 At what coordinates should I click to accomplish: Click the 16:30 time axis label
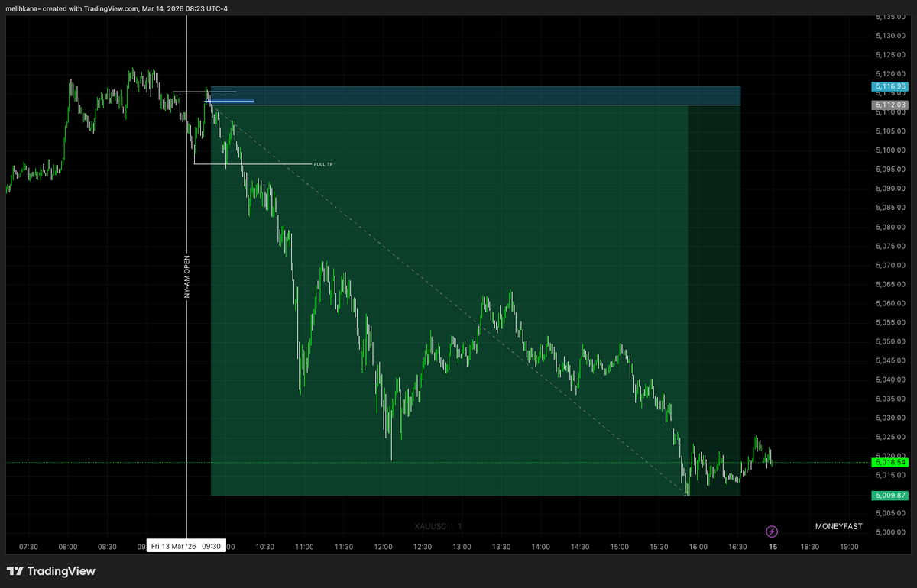point(737,547)
